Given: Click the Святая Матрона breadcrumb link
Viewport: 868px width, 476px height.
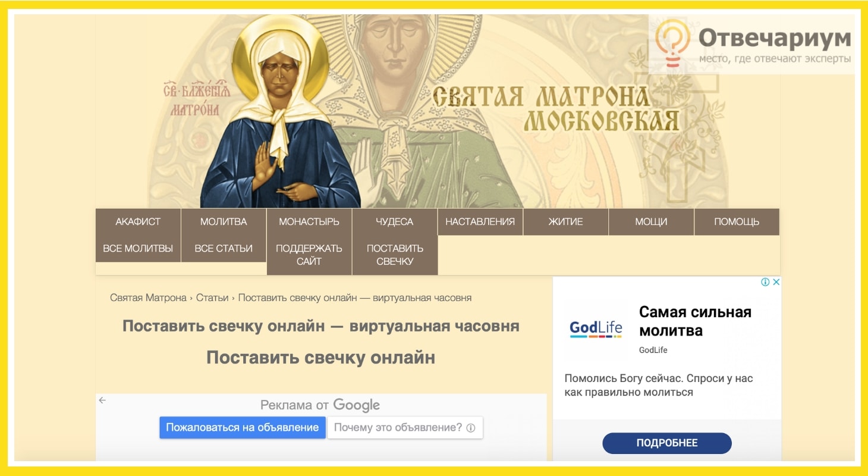Looking at the screenshot, I should pos(148,297).
